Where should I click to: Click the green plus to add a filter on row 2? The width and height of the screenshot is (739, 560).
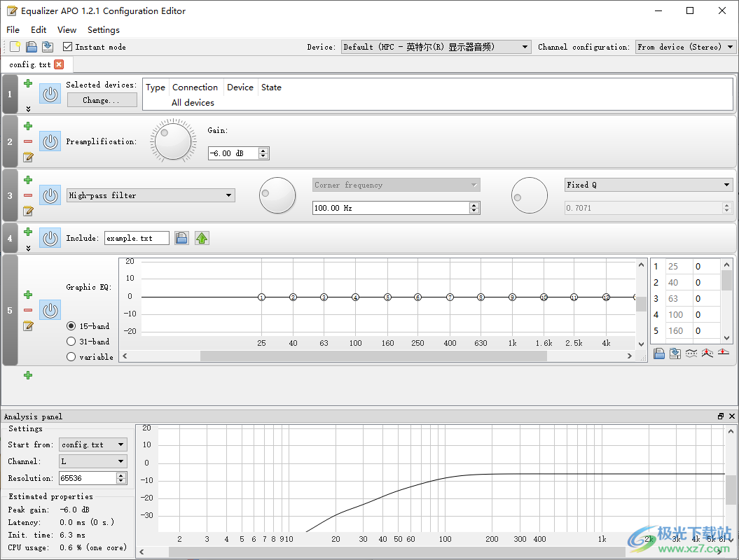point(27,125)
